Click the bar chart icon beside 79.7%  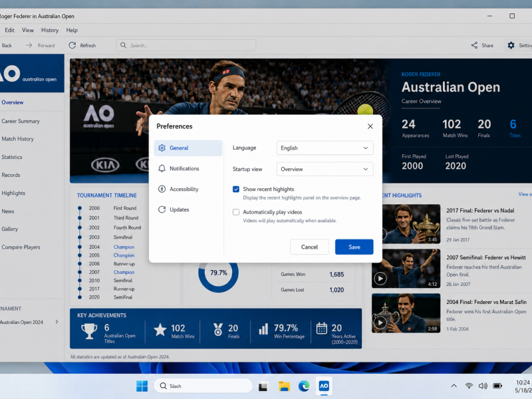pos(263,329)
